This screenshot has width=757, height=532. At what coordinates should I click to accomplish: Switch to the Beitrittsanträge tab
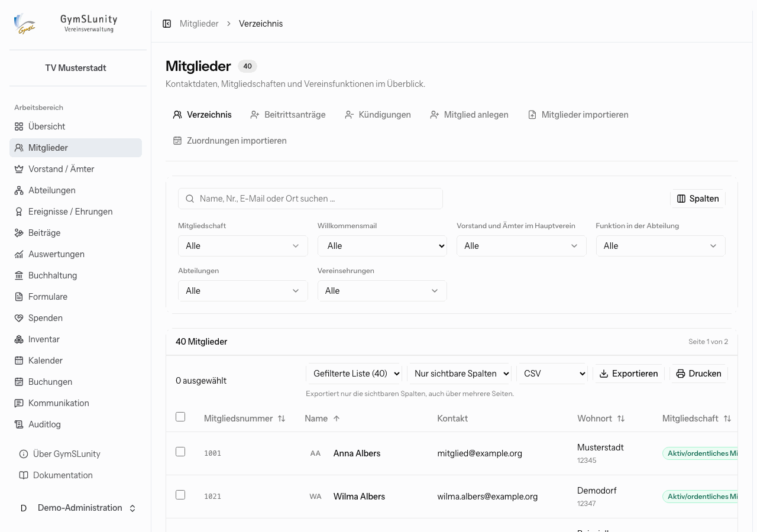pos(288,115)
